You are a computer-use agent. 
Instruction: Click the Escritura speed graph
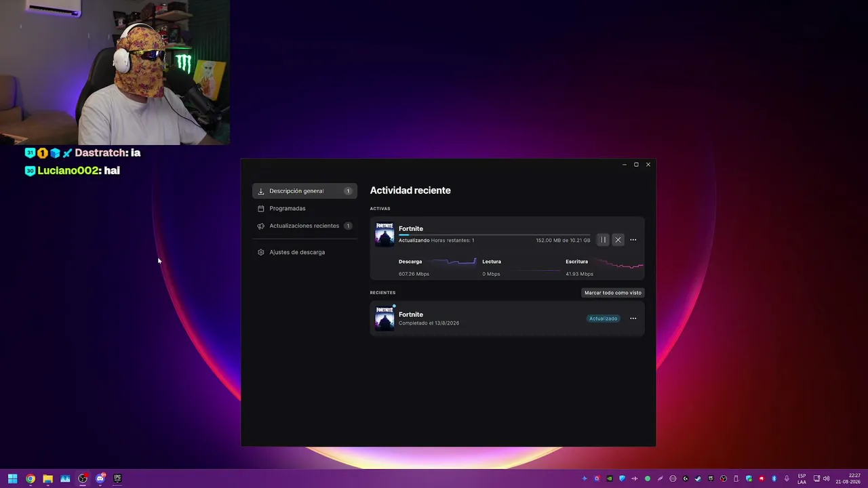(x=618, y=264)
